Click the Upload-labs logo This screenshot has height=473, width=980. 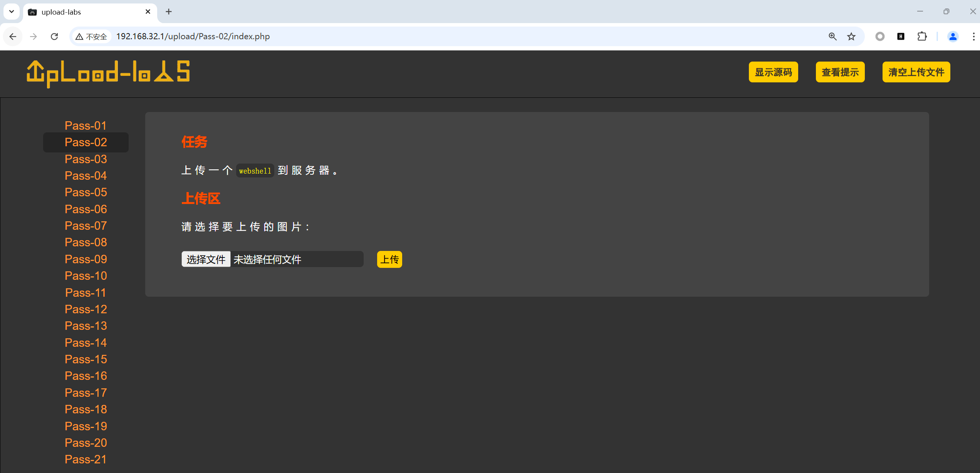tap(108, 73)
